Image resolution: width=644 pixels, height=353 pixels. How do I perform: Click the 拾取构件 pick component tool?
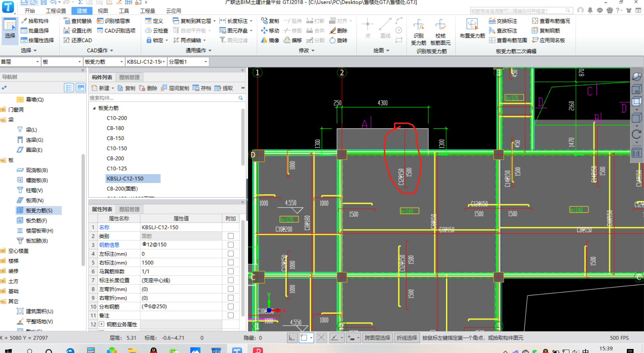(x=35, y=21)
